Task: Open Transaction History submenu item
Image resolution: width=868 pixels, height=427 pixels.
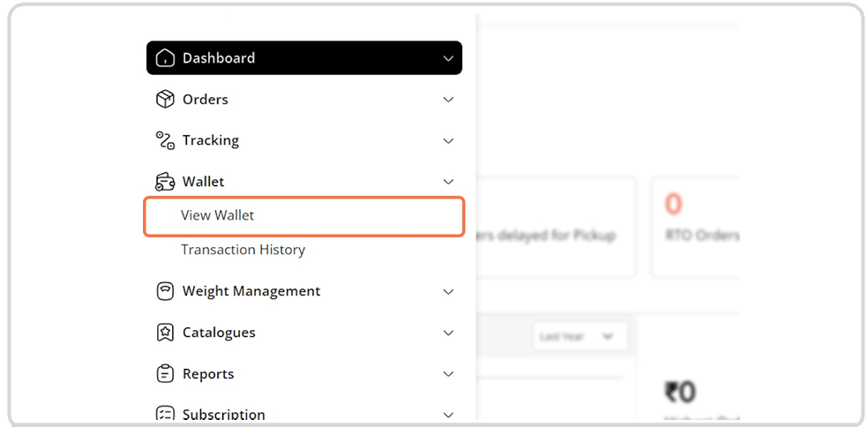Action: point(243,250)
